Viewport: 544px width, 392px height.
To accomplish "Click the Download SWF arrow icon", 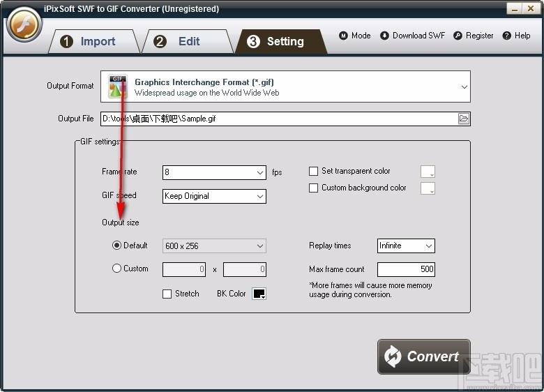I will (384, 36).
